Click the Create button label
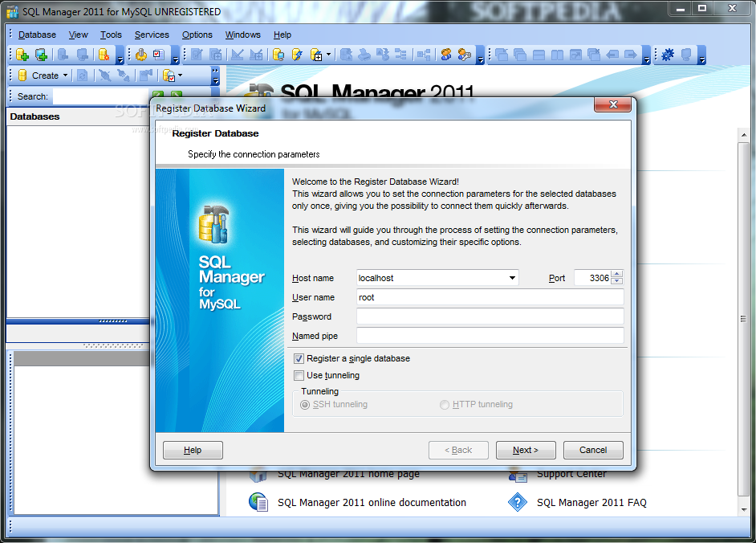The height and width of the screenshot is (543, 756). tap(45, 76)
